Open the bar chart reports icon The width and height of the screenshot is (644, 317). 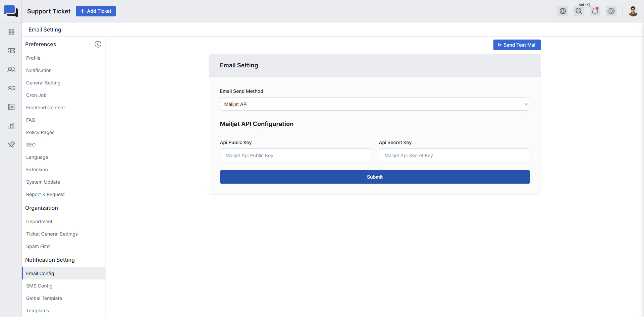click(11, 126)
